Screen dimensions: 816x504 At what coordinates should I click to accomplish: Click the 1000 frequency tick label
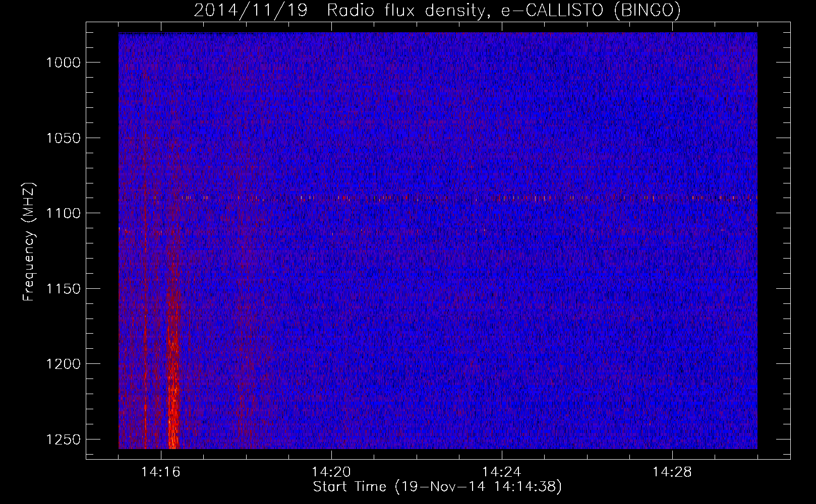[x=64, y=62]
